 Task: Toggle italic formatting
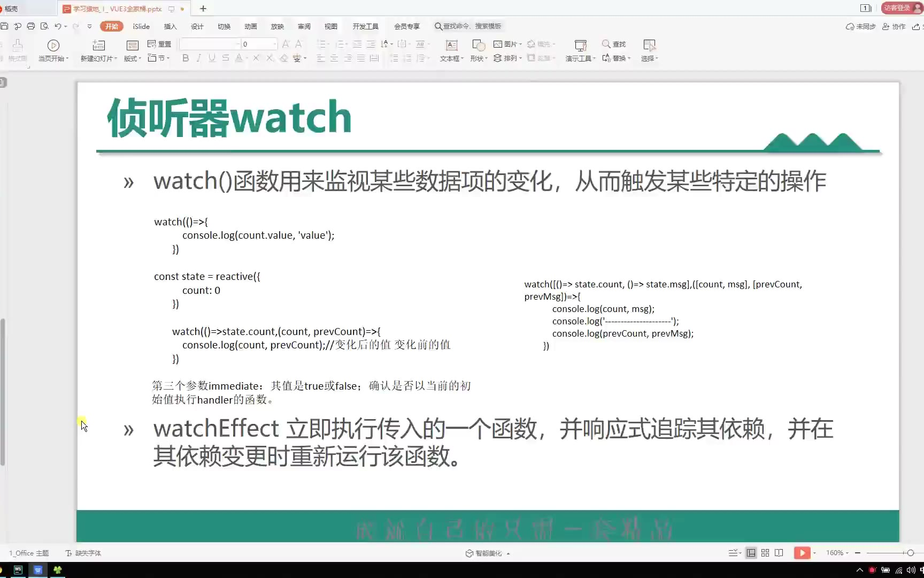pyautogui.click(x=199, y=58)
